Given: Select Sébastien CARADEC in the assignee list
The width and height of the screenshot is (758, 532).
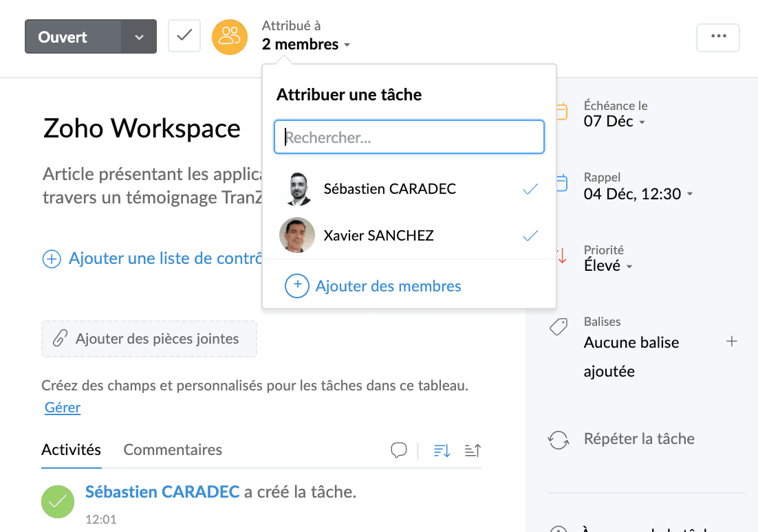Looking at the screenshot, I should tap(409, 189).
